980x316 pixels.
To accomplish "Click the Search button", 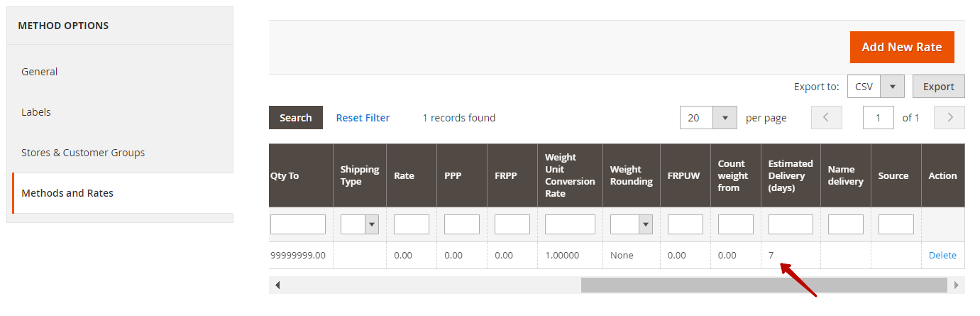I will pyautogui.click(x=296, y=118).
